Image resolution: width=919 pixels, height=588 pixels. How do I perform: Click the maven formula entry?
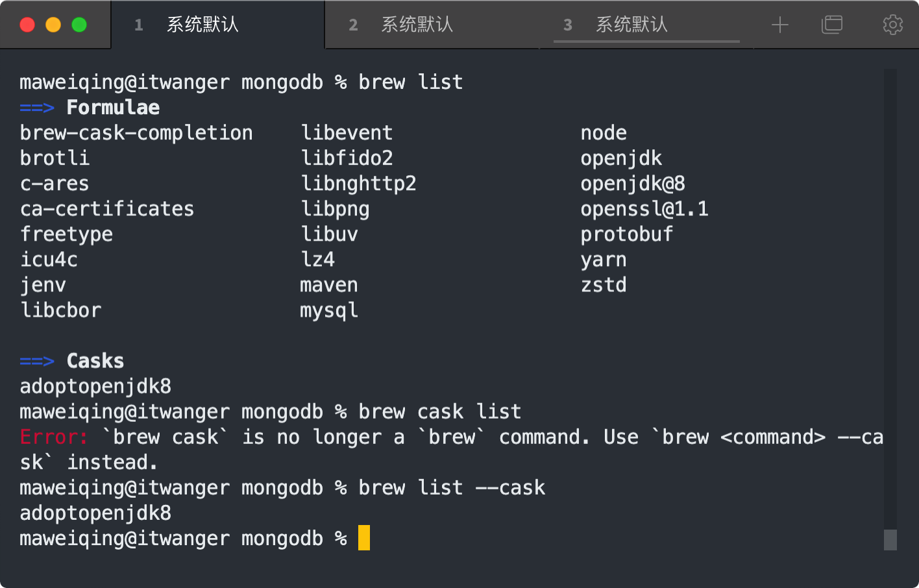[328, 285]
